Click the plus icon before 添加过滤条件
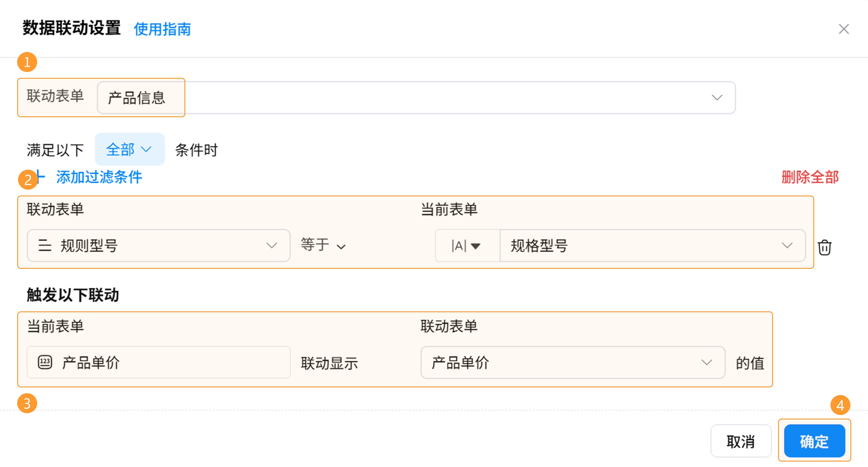Image resolution: width=868 pixels, height=467 pixels. pyautogui.click(x=40, y=177)
